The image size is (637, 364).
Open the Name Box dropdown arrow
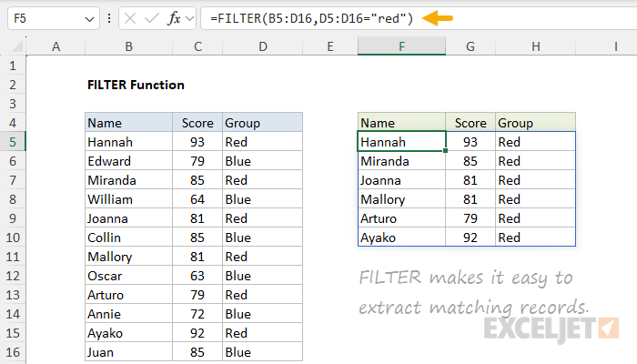(x=89, y=19)
